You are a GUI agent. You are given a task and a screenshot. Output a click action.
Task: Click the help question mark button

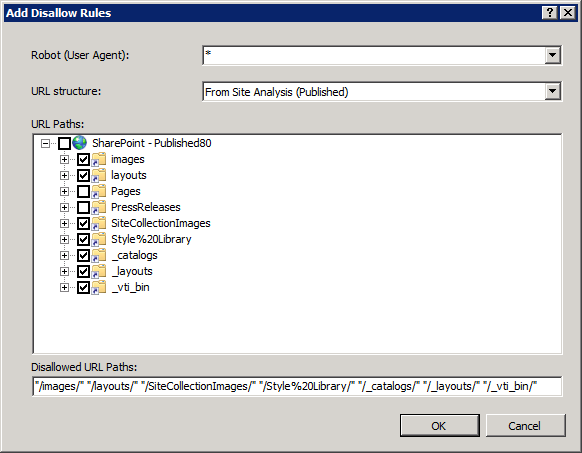[550, 13]
